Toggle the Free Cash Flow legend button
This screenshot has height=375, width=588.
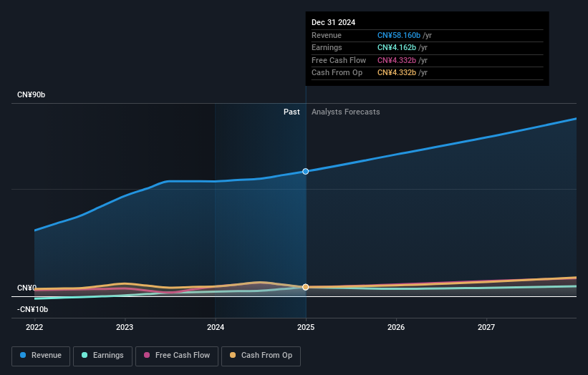177,356
